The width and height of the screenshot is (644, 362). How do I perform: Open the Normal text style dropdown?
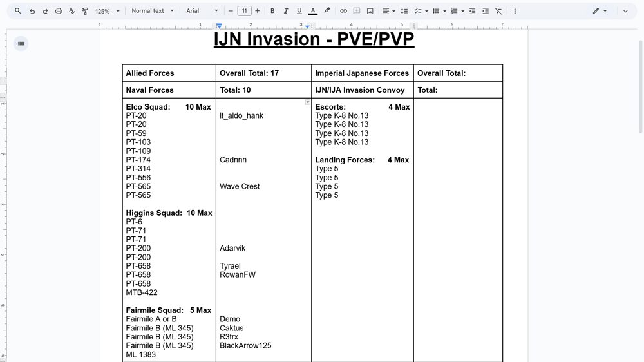[x=153, y=11]
